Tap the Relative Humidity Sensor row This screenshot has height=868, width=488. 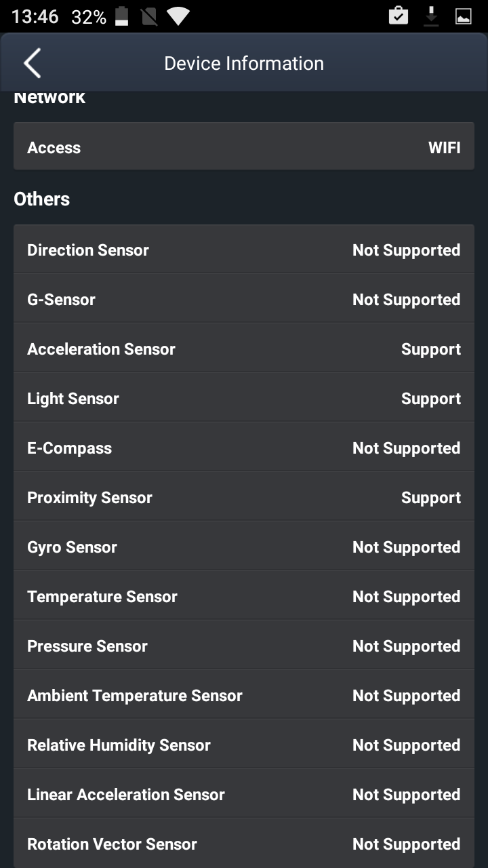[244, 745]
